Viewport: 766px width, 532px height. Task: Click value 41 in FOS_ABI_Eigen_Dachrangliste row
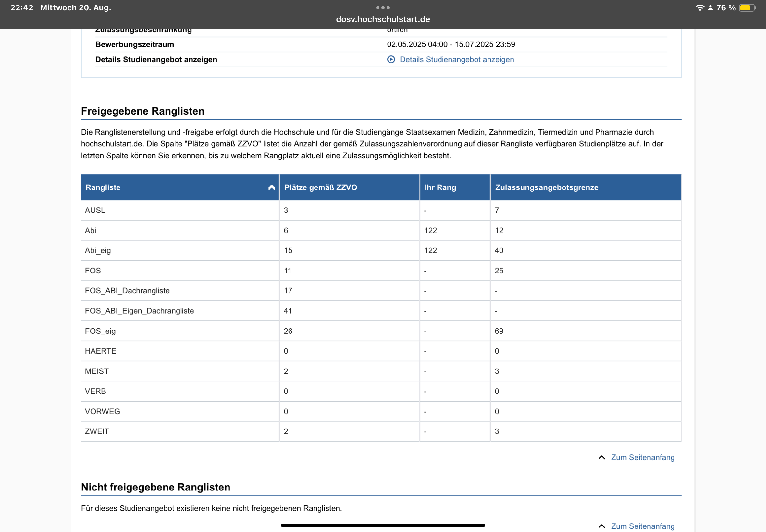(x=288, y=311)
